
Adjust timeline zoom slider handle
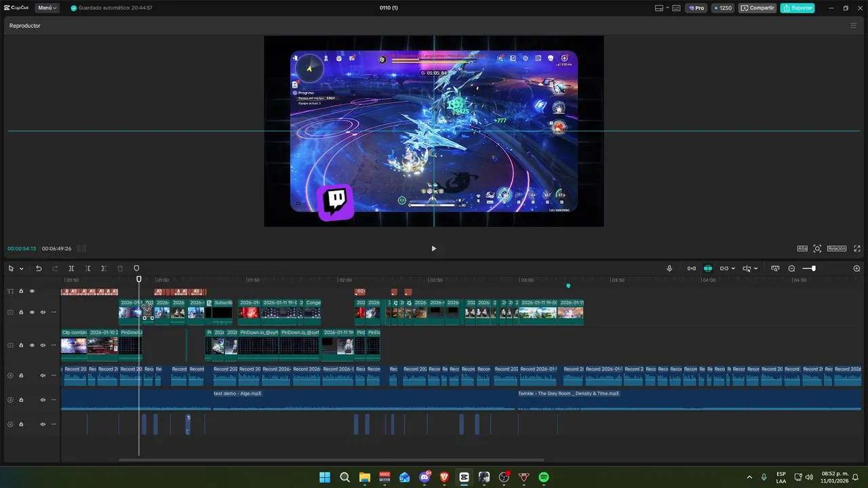(x=813, y=268)
